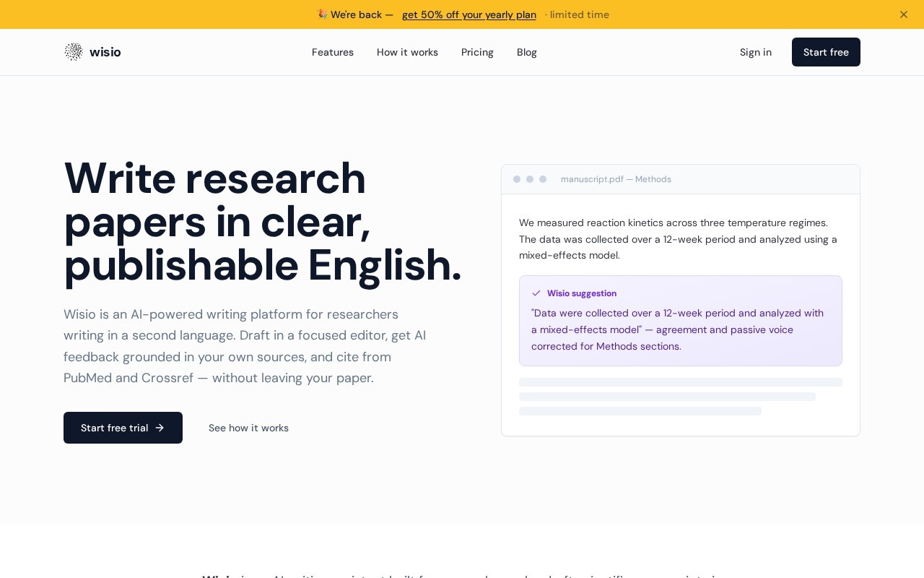Click the manuscript.pdf — Methods title tab

[616, 179]
